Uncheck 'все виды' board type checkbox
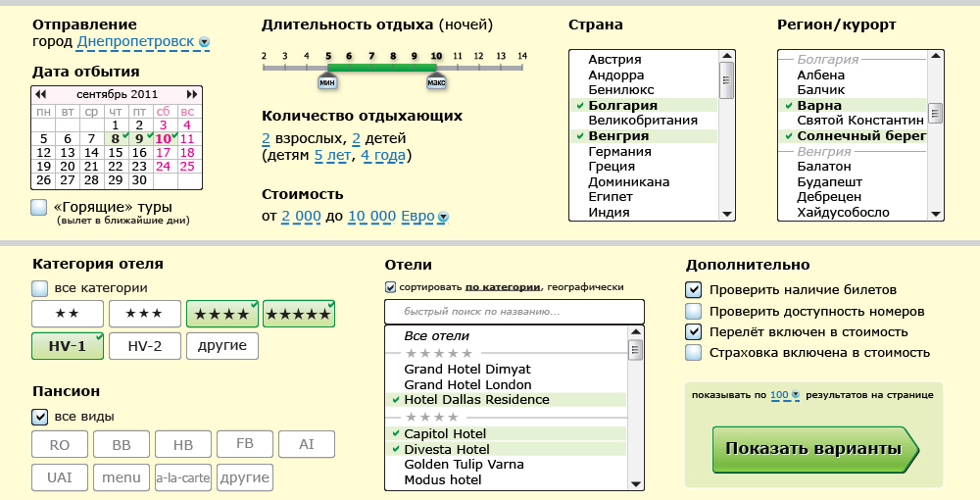The image size is (980, 500). pyautogui.click(x=39, y=417)
